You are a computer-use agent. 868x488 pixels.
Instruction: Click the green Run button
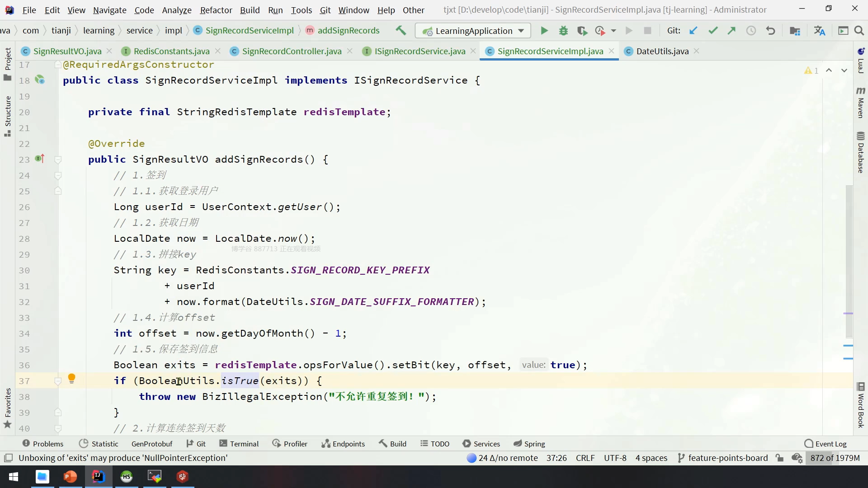pyautogui.click(x=544, y=31)
